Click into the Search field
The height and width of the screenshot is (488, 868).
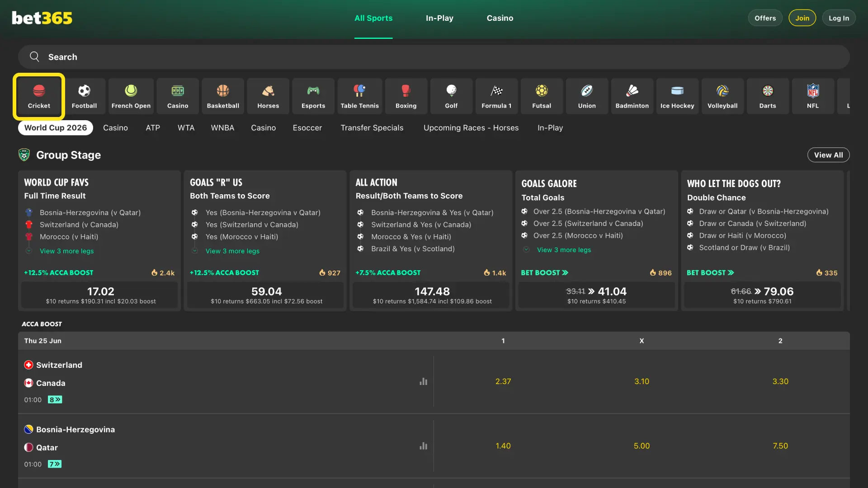[x=434, y=56]
